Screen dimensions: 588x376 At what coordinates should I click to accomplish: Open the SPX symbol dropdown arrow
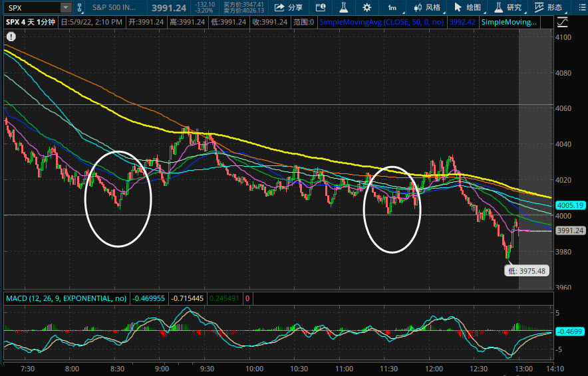click(66, 7)
